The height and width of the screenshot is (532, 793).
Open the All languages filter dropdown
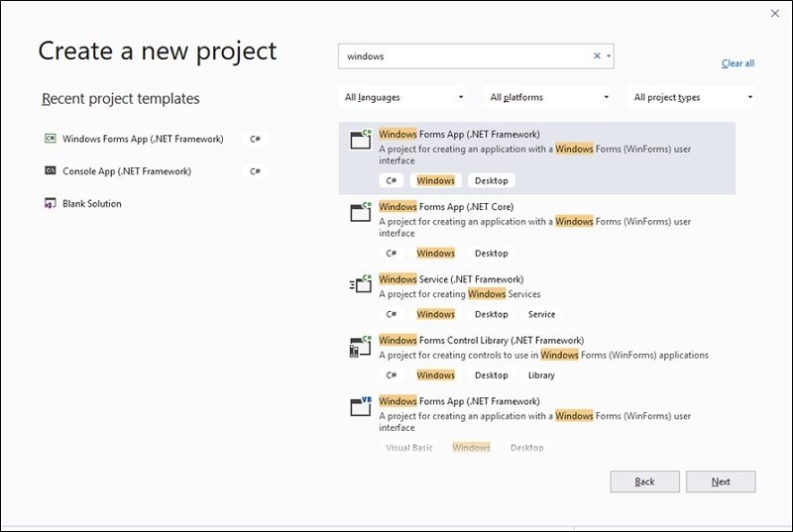(x=402, y=97)
